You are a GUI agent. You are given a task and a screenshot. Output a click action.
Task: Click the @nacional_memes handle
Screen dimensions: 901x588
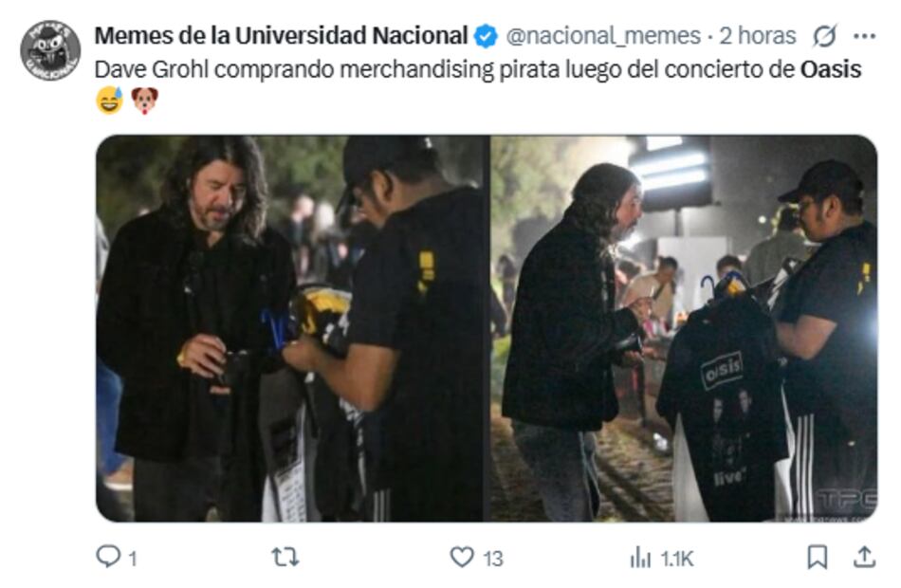click(603, 36)
